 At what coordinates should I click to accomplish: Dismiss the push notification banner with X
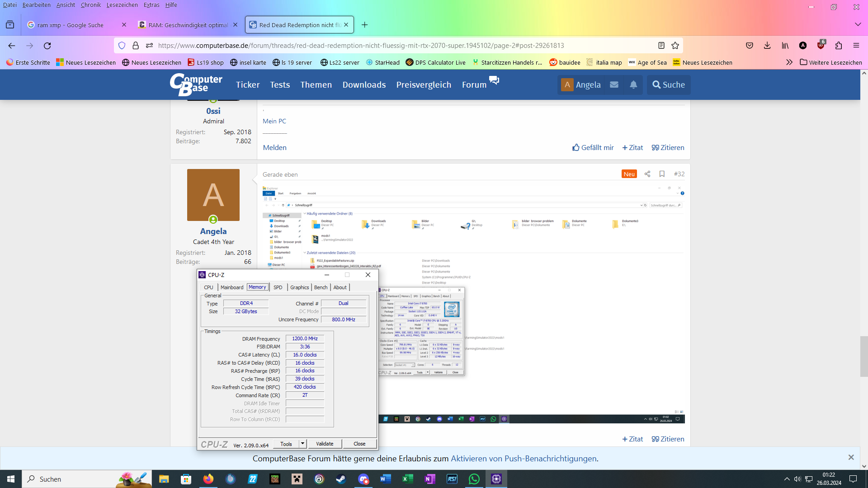(851, 457)
